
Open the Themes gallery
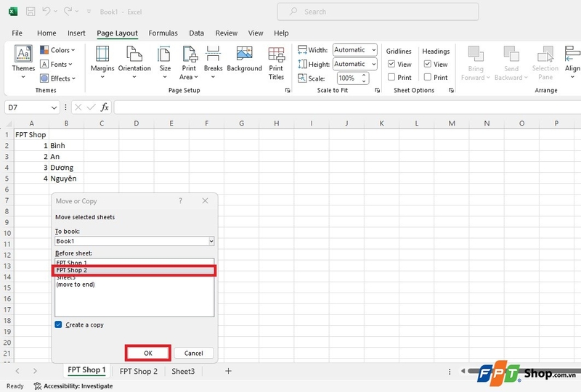pyautogui.click(x=23, y=62)
